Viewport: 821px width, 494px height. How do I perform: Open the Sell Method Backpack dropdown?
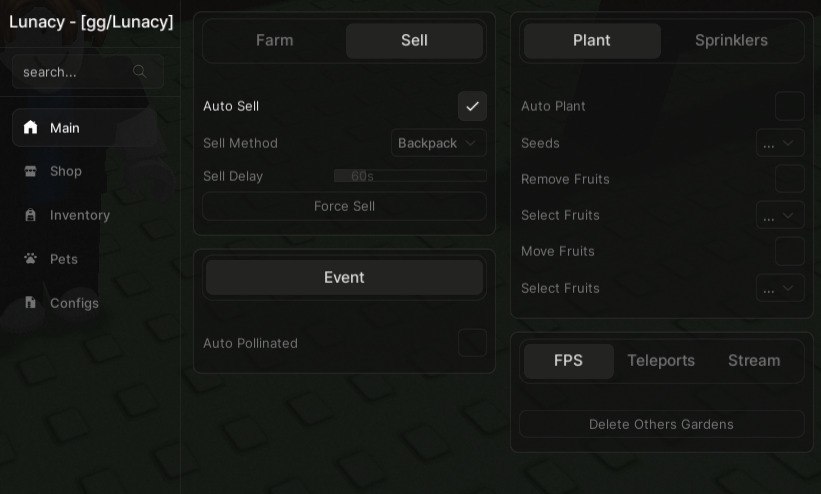(438, 143)
